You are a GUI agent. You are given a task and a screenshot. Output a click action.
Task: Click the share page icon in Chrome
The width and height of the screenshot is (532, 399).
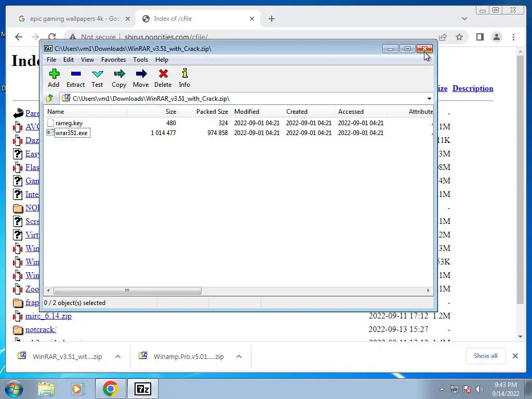click(443, 37)
